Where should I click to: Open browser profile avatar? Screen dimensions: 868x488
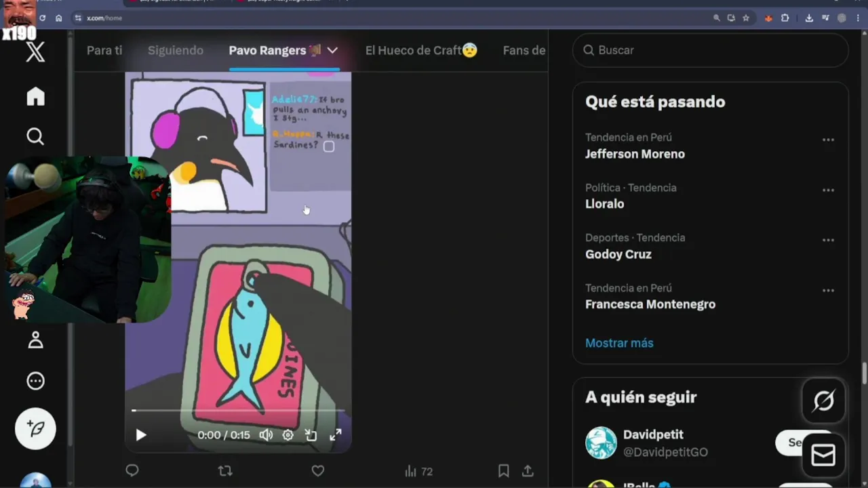pos(842,18)
